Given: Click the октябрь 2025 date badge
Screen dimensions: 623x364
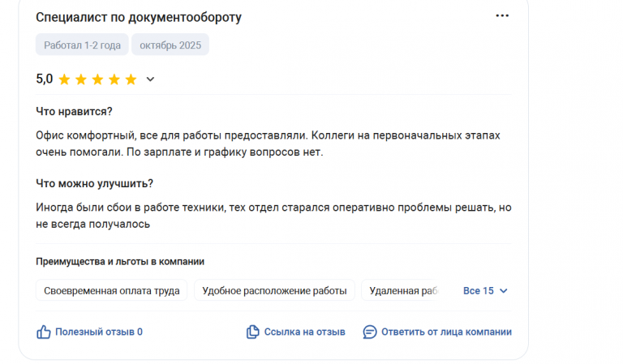Looking at the screenshot, I should click(x=170, y=45).
